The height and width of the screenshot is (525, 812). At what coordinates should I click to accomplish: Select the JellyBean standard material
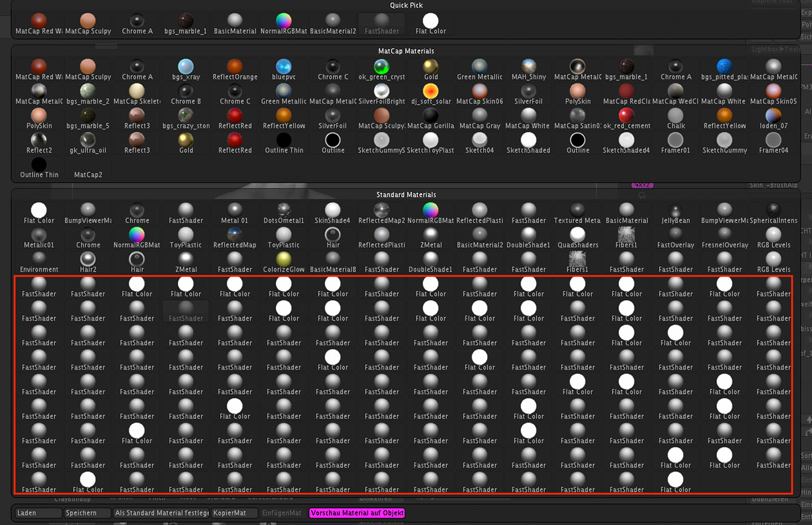(676, 211)
